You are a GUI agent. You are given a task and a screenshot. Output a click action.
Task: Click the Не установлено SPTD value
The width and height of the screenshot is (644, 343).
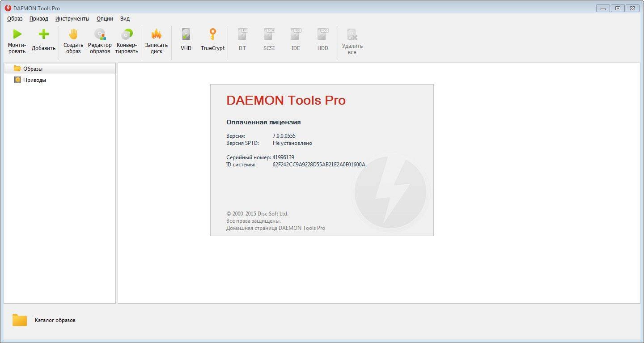[292, 143]
